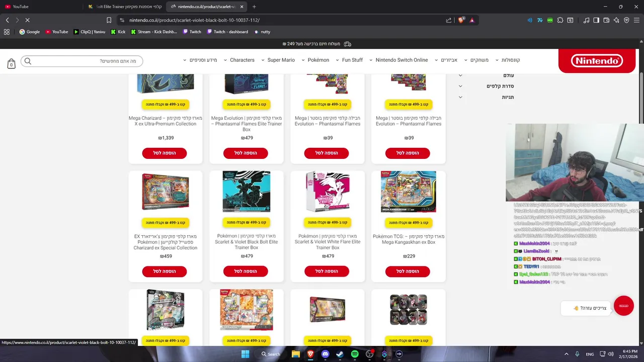Switch to the Elite Trainer browser tab
The image size is (644, 362).
pos(124,7)
